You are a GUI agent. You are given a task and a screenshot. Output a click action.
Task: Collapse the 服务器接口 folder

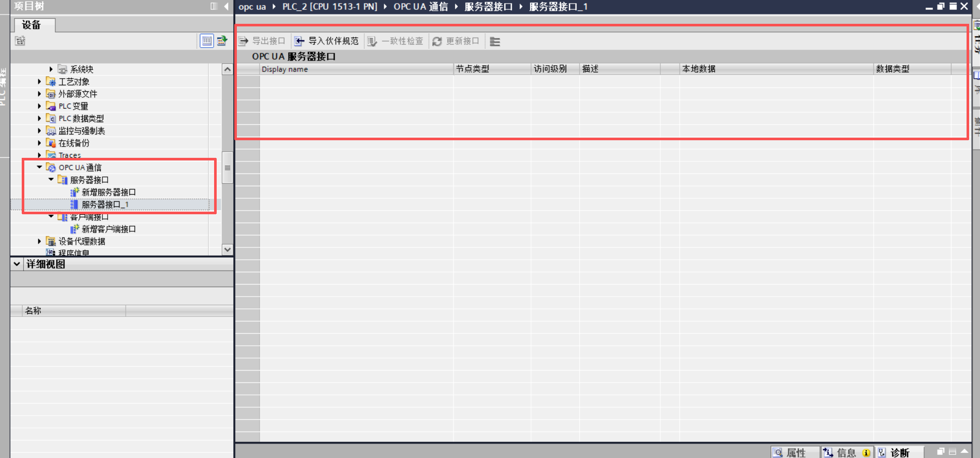[51, 180]
